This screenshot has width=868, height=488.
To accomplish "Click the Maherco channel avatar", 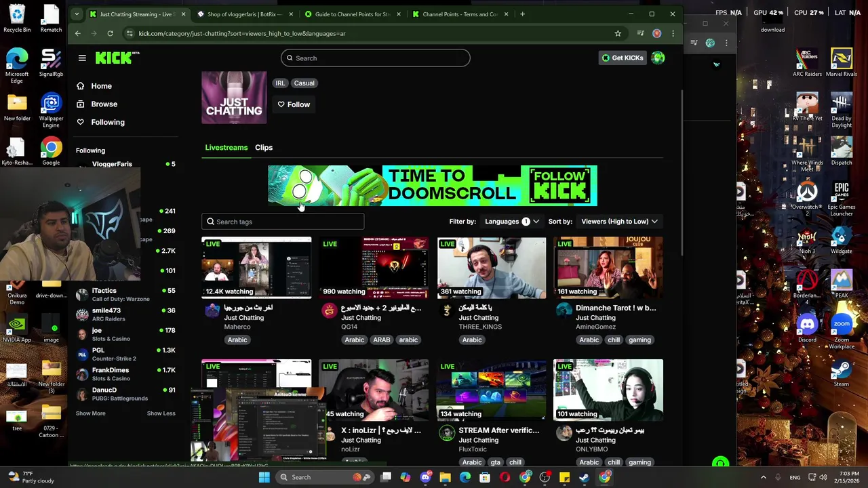I will point(212,310).
